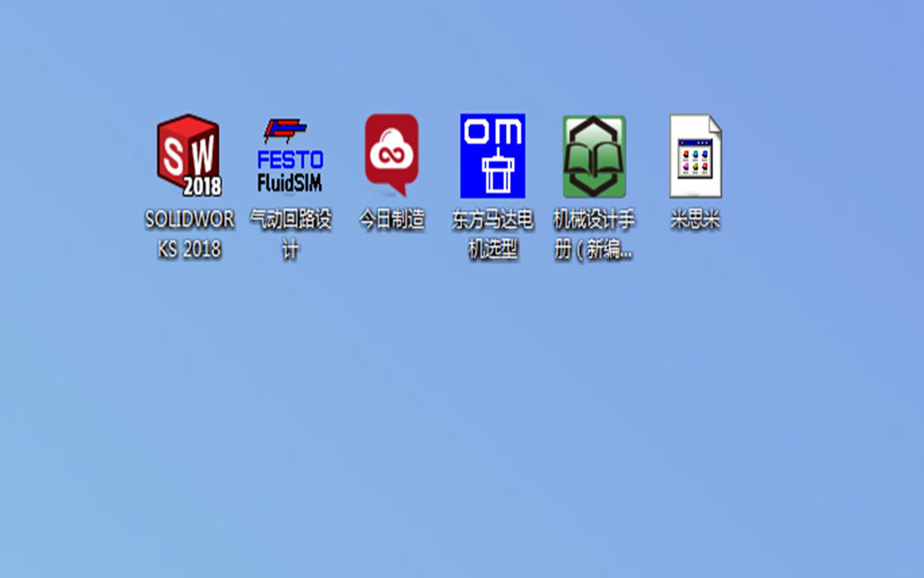Screen dimensions: 924x578
Task: Click the label 米思米
Action: (x=695, y=220)
